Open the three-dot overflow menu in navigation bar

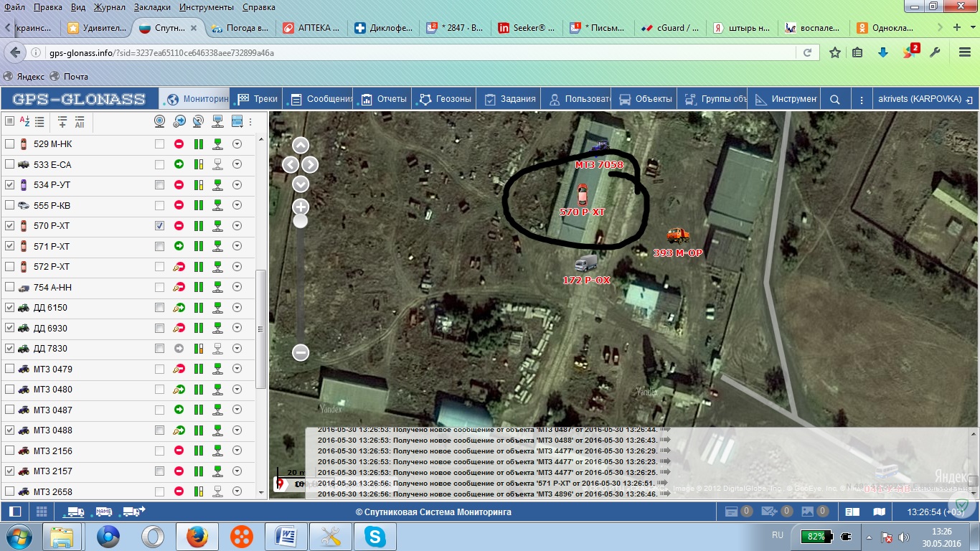point(862,99)
